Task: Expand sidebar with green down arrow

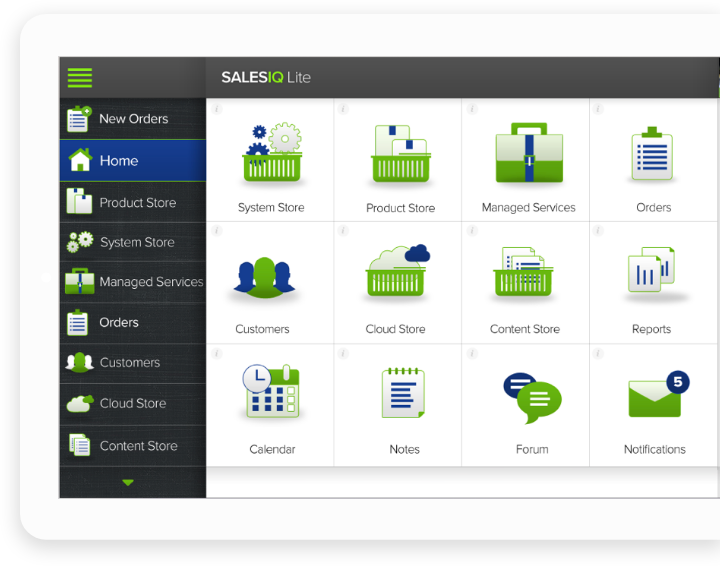Action: click(x=128, y=482)
